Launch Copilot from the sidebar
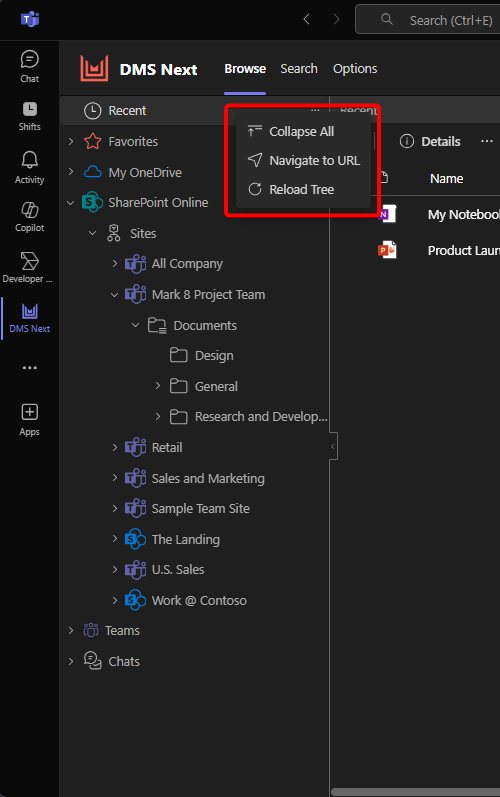This screenshot has height=797, width=500. (x=29, y=217)
